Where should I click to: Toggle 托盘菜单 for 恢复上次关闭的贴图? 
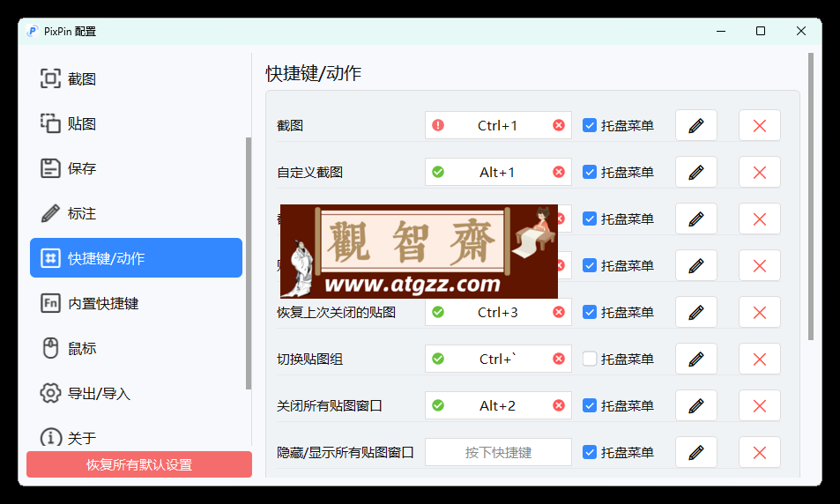[590, 312]
